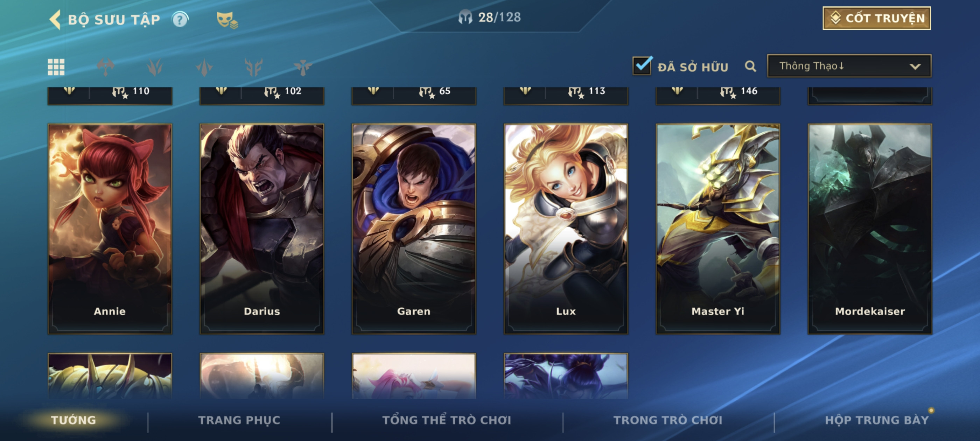Go back using the arrow beside Bộ Sưu Tập
The image size is (980, 441).
pyautogui.click(x=55, y=19)
